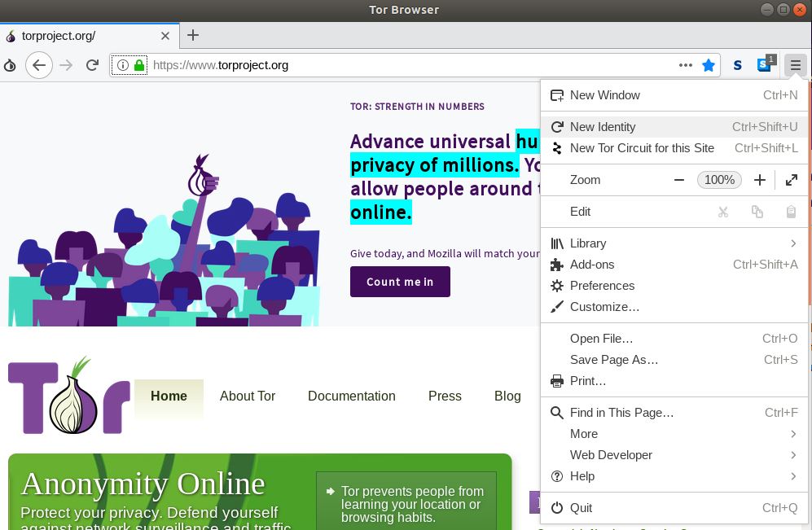Open the Blog link
Viewport: 812px width, 530px height.
tap(507, 396)
